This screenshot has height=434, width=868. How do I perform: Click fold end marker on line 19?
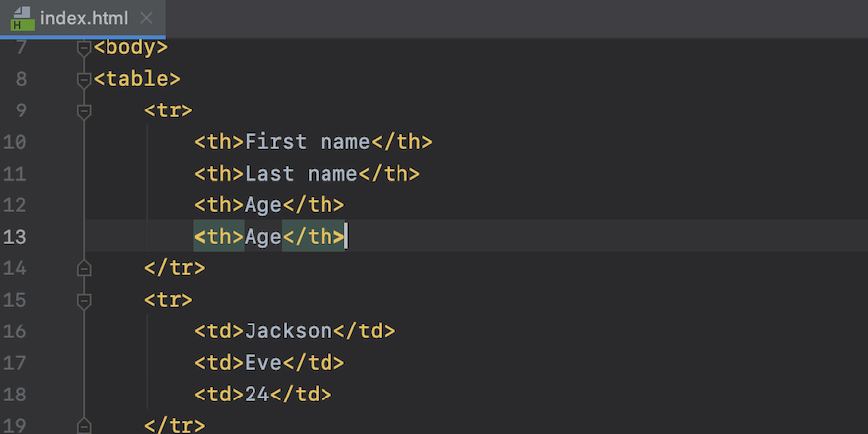click(x=84, y=425)
